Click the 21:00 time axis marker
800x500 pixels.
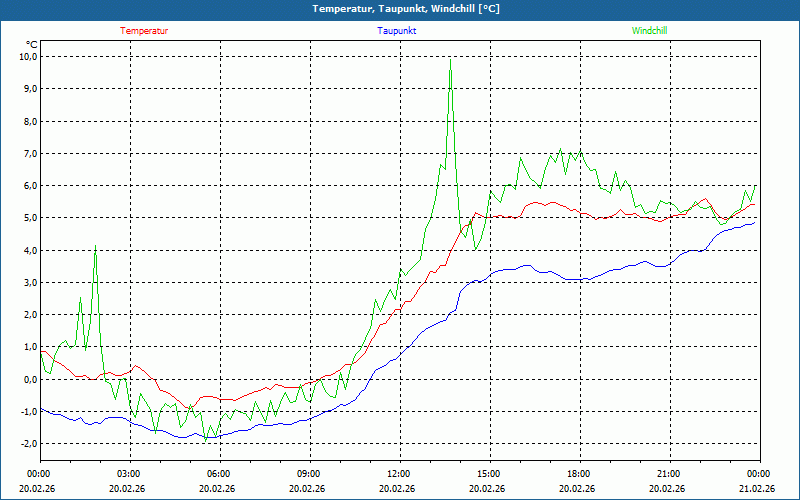(x=668, y=474)
